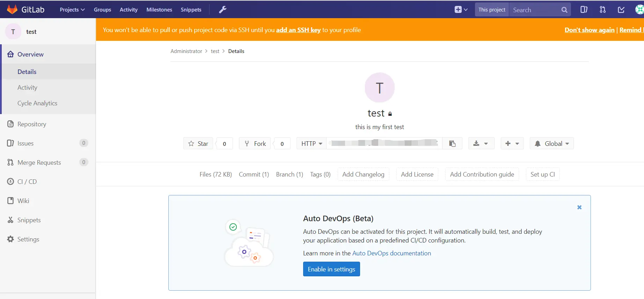Viewport: 644px width, 299px height.
Task: Click Enable in settings button
Action: (x=331, y=269)
